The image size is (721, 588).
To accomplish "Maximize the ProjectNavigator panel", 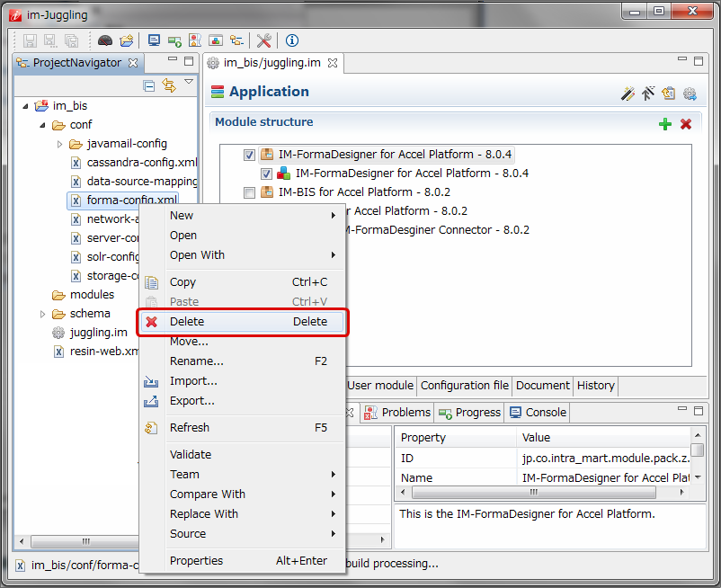I will pyautogui.click(x=189, y=60).
